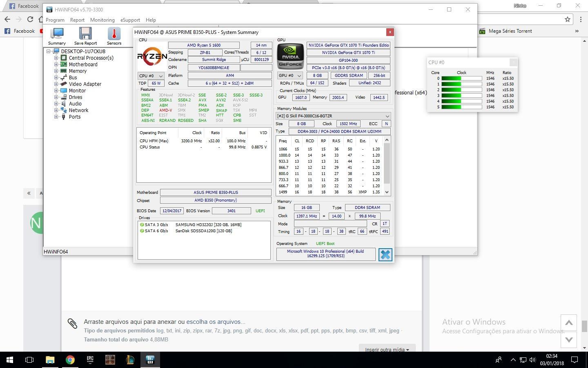The width and height of the screenshot is (588, 368).
Task: Open the Chrome three-dot menu
Action: click(x=581, y=19)
